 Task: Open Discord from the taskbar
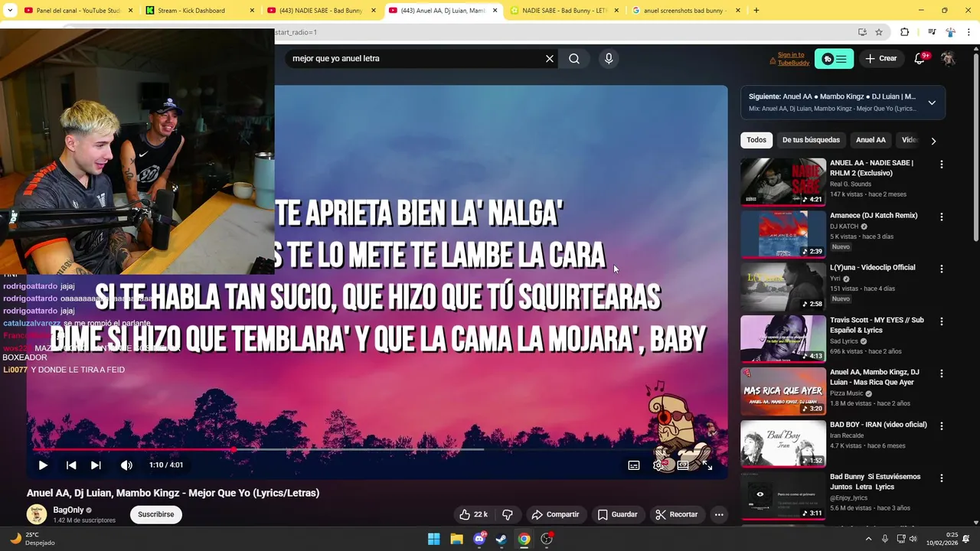[x=479, y=539]
